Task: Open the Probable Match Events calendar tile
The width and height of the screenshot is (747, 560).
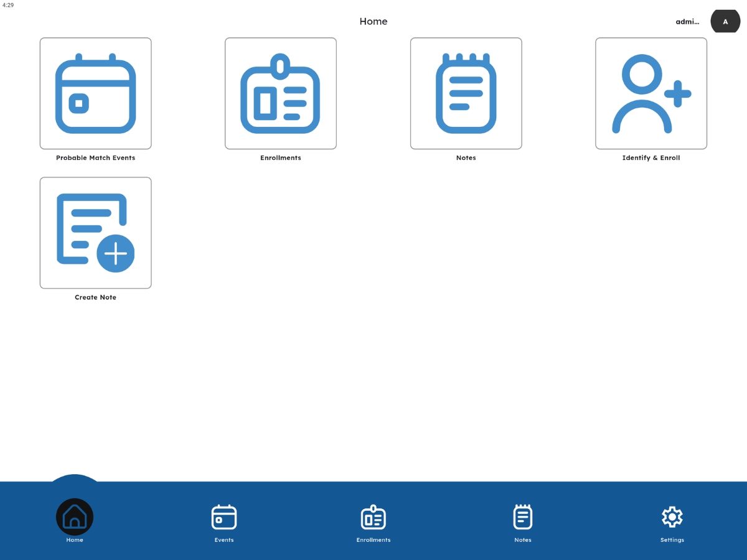Action: pos(95,93)
